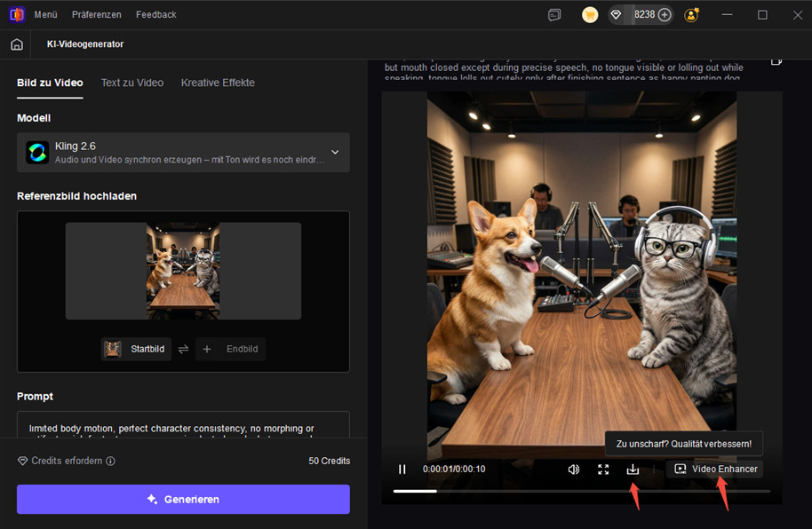Open the Menü menu
Screen dimensions: 812x529
[x=45, y=15]
